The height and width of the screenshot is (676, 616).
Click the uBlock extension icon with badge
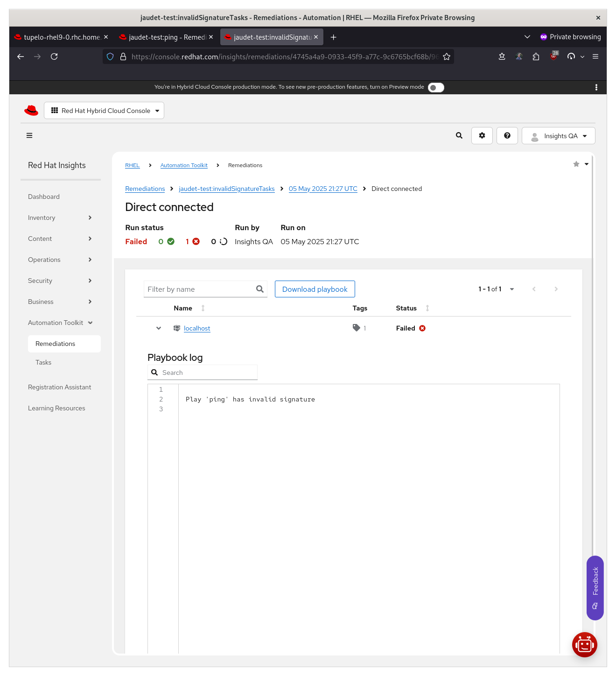[554, 56]
